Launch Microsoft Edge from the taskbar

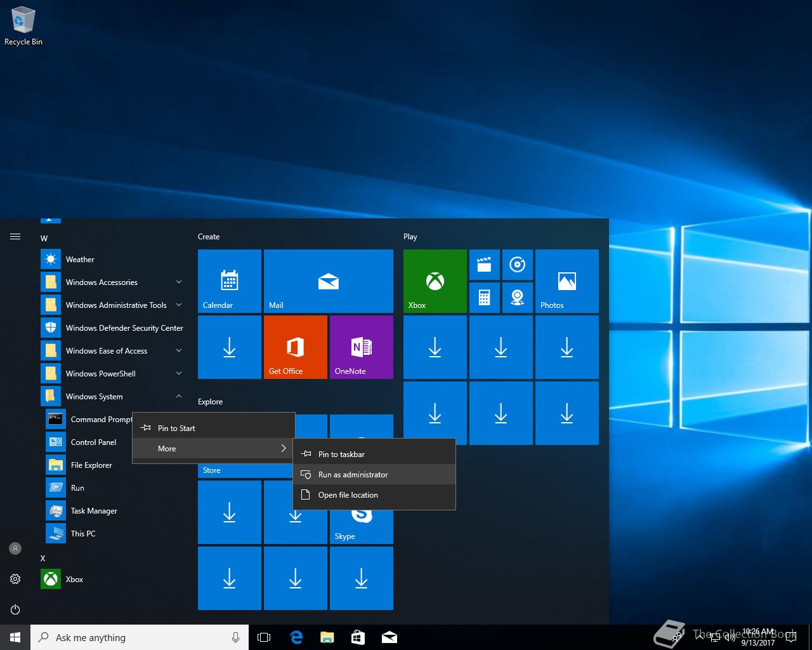296,637
